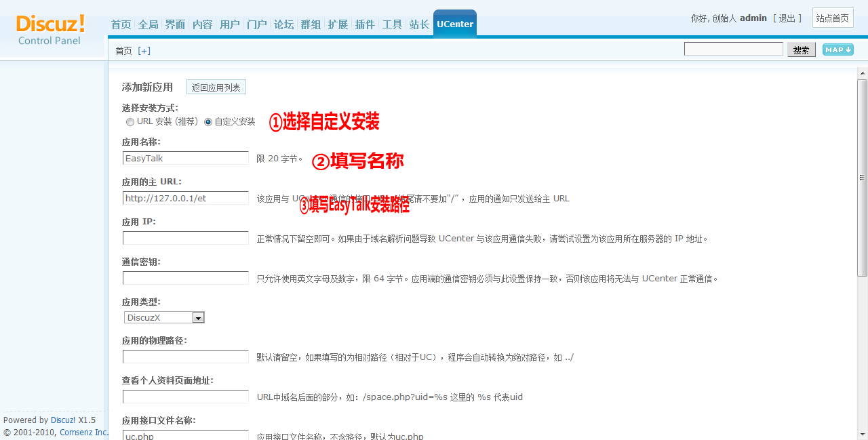The image size is (868, 440).
Task: Click the 搜索 search button
Action: pos(802,49)
